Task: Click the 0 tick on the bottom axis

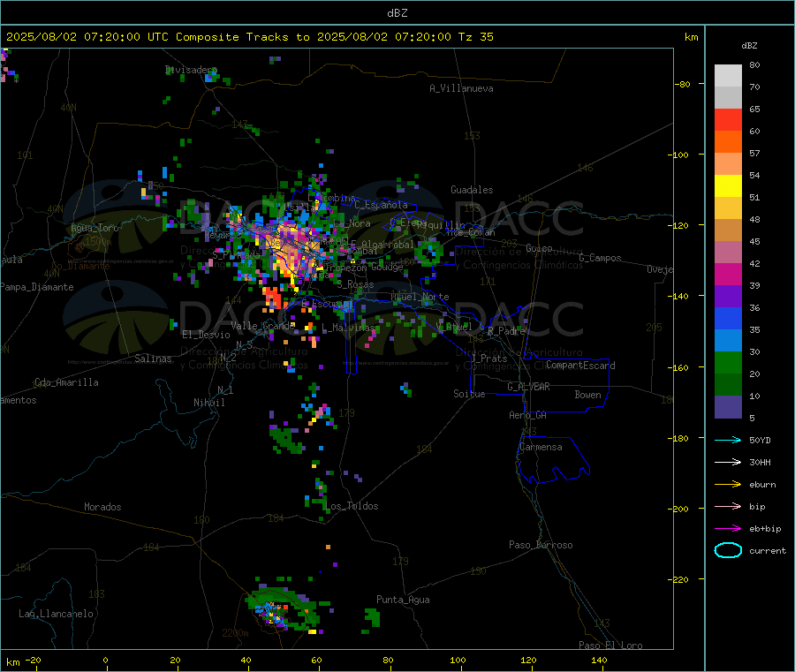Action: pyautogui.click(x=105, y=660)
